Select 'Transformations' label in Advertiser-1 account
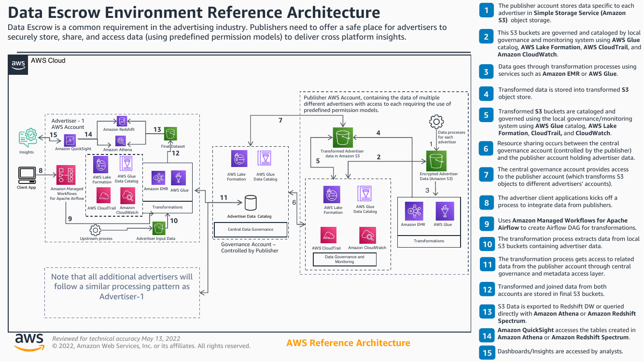The image size is (644, 362). pos(168,207)
